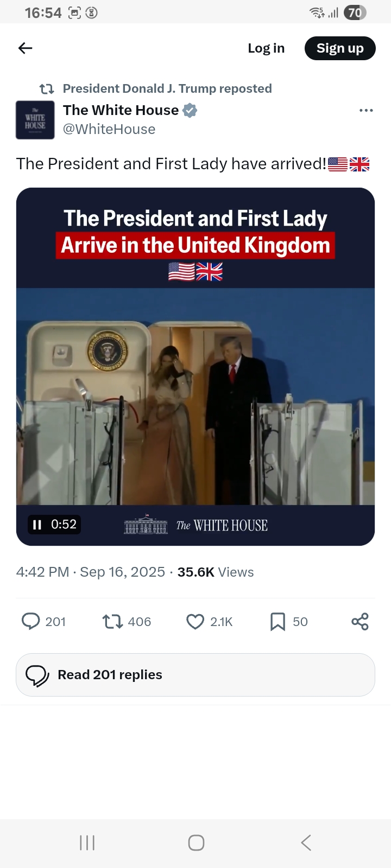Viewport: 391px width, 868px height.
Task: Tap the reply speech bubble icon
Action: click(x=31, y=621)
